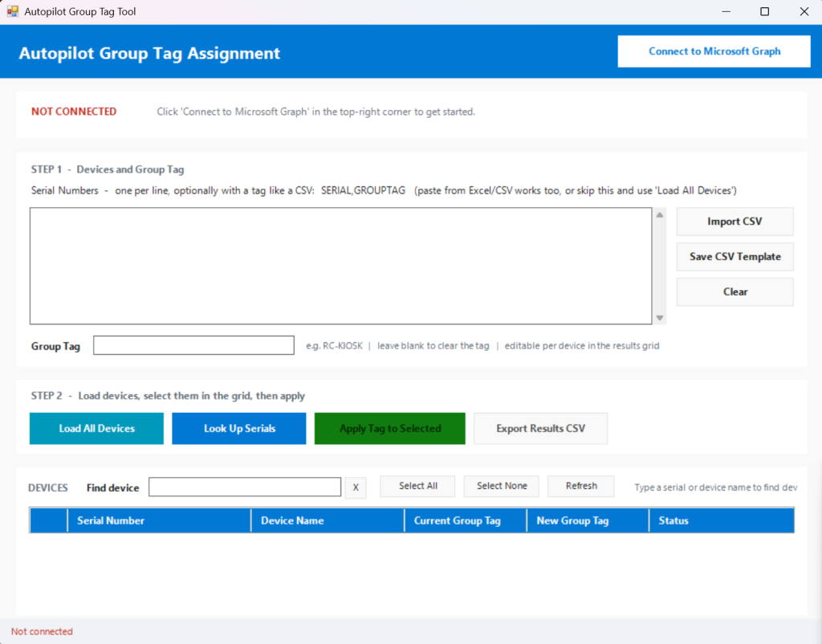Screen dimensions: 822x644
Task: Focus the Group Tag input field
Action: tap(193, 345)
